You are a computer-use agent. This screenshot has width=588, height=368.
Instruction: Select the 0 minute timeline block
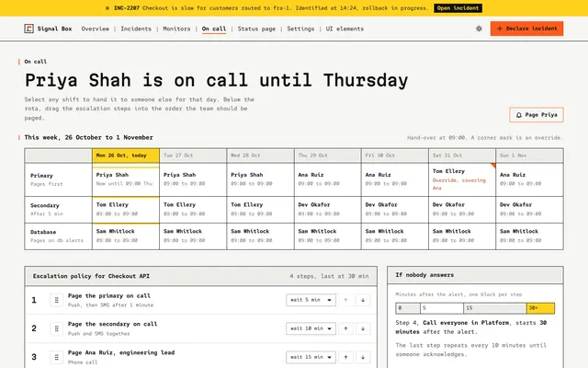(408, 308)
